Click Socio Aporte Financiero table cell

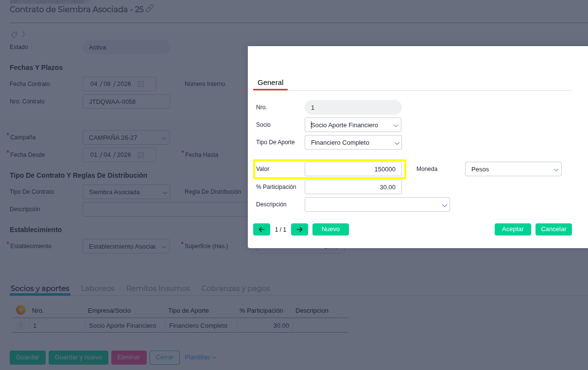[x=125, y=325]
